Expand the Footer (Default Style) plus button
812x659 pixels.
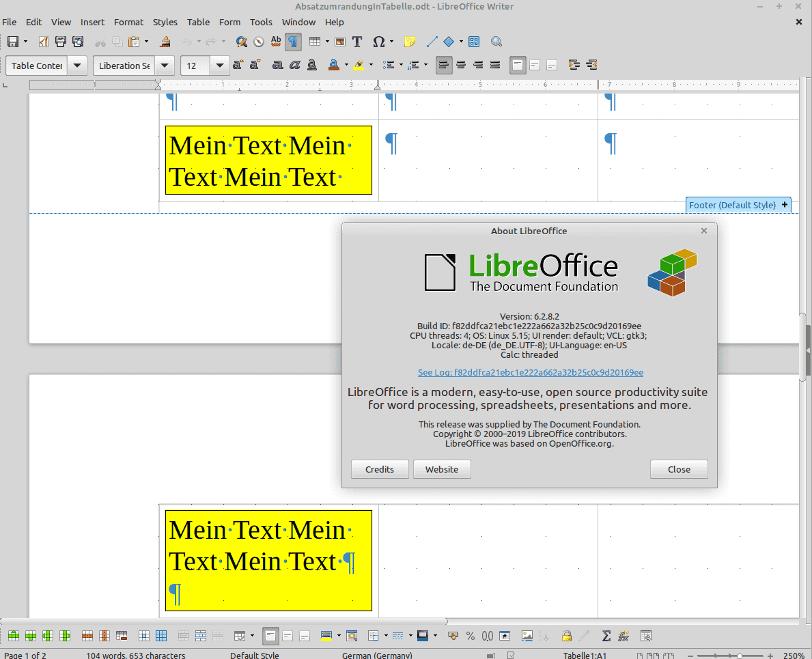point(785,205)
